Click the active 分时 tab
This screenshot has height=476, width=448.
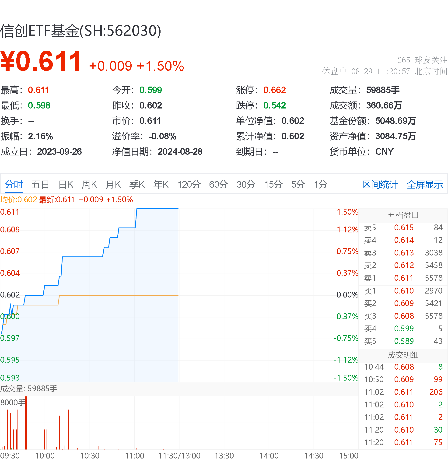coord(14,185)
